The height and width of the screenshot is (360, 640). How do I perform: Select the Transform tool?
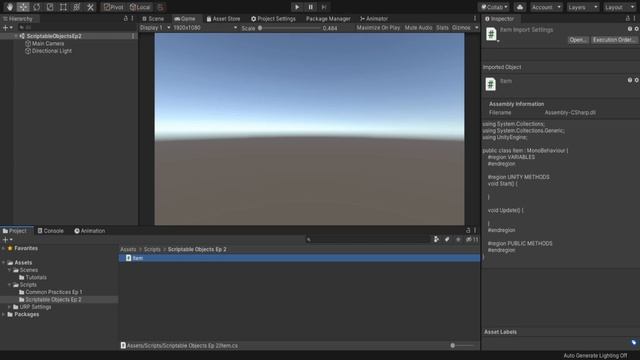click(x=77, y=7)
